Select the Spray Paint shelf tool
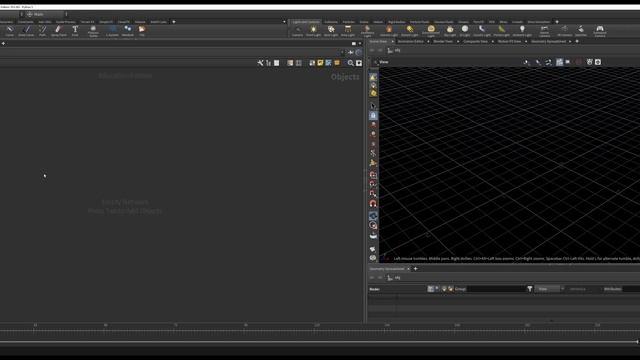 (58, 31)
